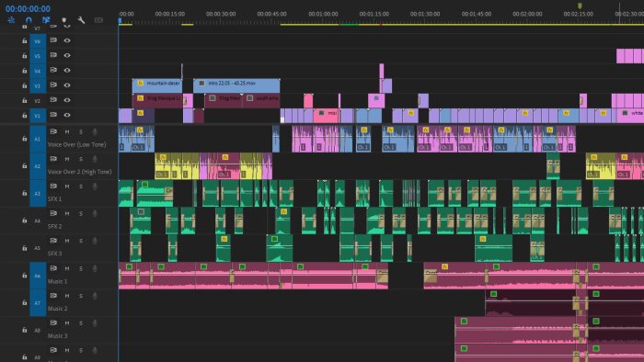Target the V6 track header
This screenshot has height=362, width=644.
[38, 41]
